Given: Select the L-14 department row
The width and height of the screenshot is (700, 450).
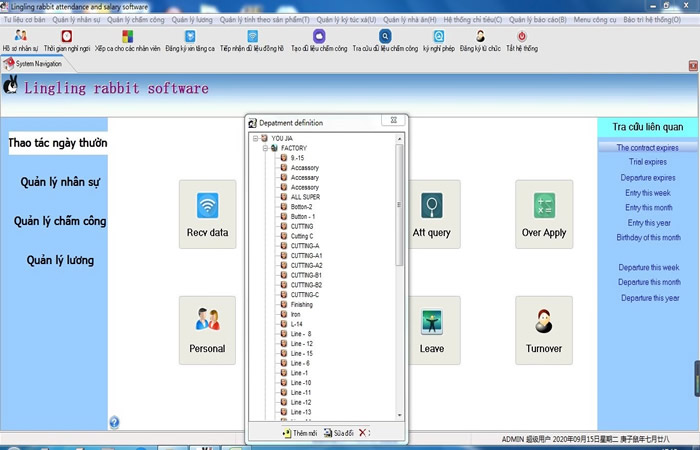Looking at the screenshot, I should point(296,324).
